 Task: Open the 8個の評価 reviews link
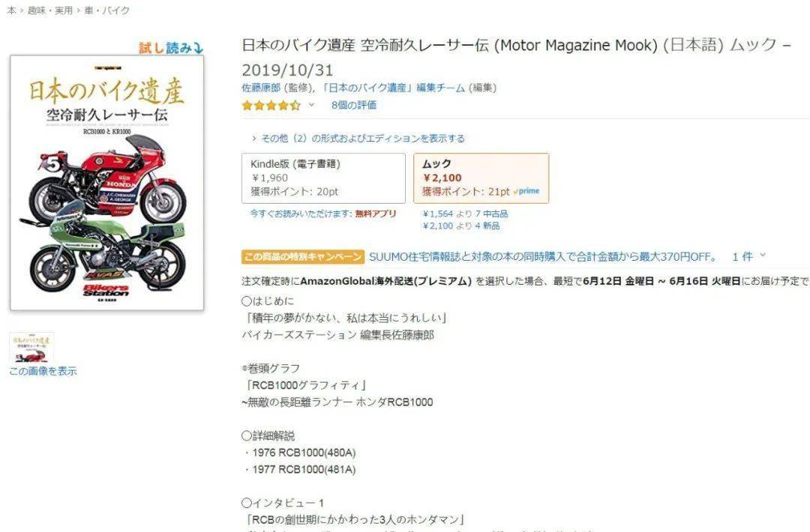354,105
